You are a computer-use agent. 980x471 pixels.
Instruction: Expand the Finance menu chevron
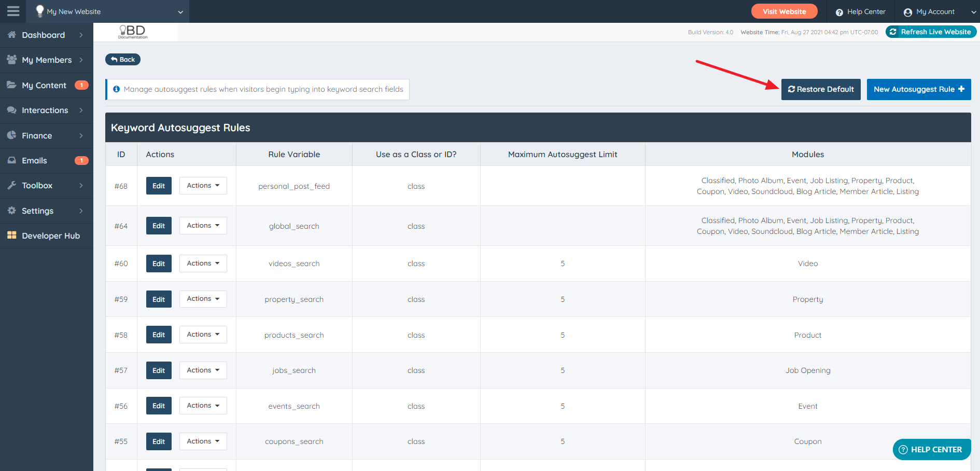(x=81, y=135)
